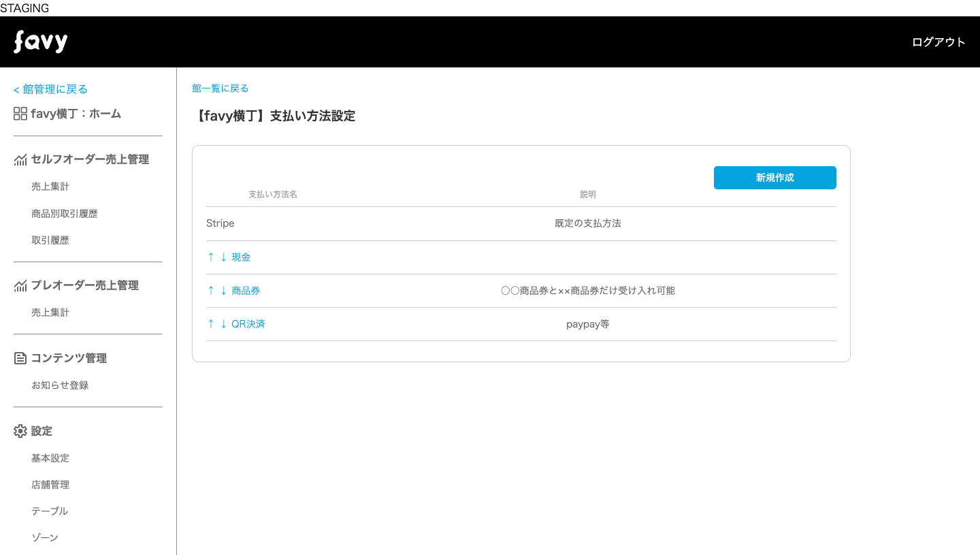Click the favy logo in header
This screenshot has height=555, width=980.
click(x=41, y=42)
